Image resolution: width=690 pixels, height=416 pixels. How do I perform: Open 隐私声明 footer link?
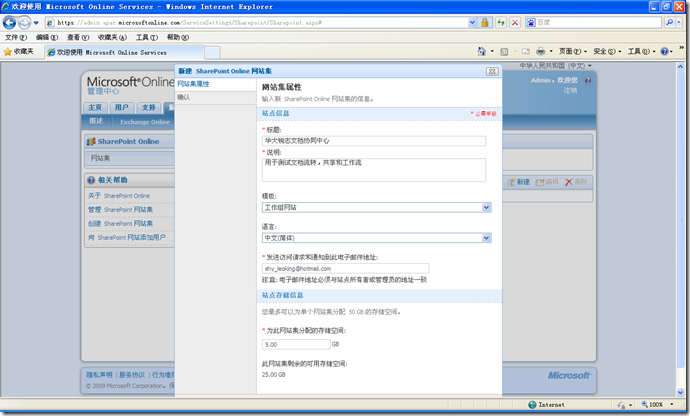tap(99, 375)
